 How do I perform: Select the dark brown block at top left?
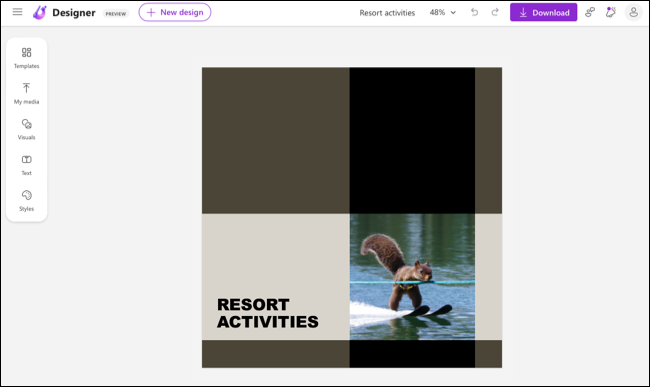[276, 140]
